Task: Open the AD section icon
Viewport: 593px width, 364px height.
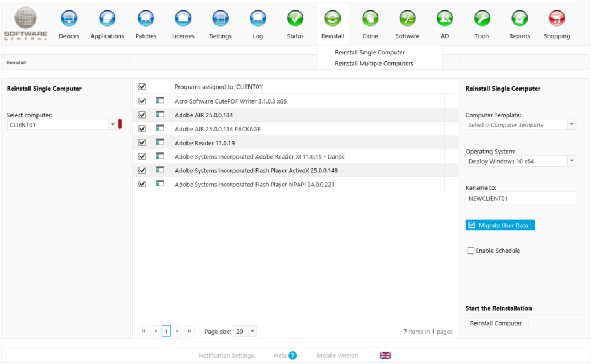Action: 445,18
